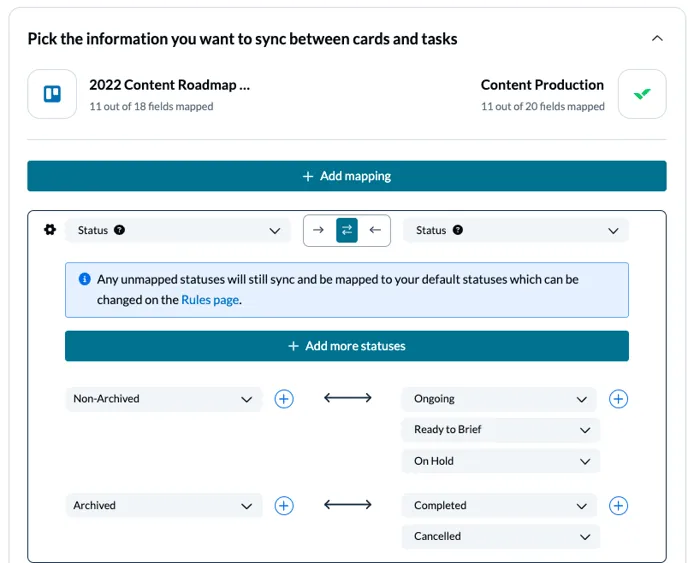This screenshot has width=688, height=563.
Task: Click the help icon next to left Status
Action: point(119,230)
